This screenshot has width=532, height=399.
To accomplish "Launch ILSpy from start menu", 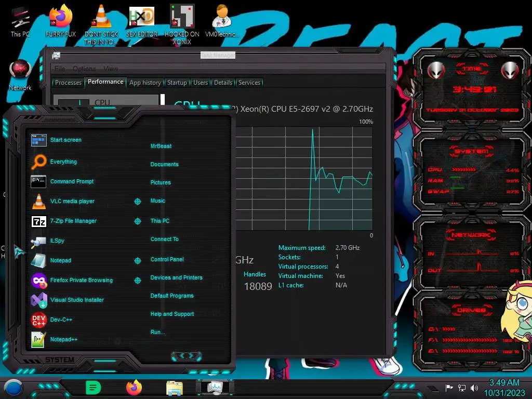I will 57,241.
